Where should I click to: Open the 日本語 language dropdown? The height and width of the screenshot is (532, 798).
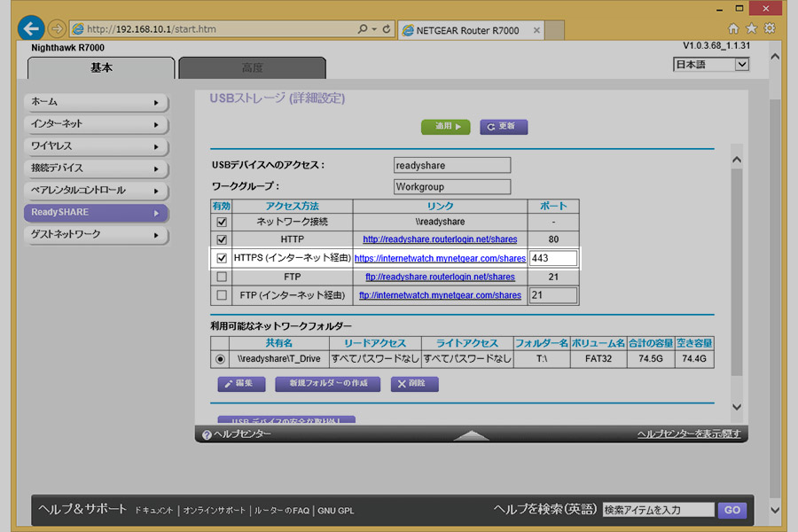[x=711, y=65]
